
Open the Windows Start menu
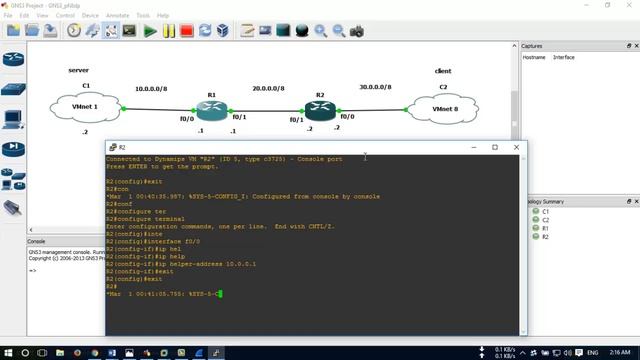coord(8,353)
